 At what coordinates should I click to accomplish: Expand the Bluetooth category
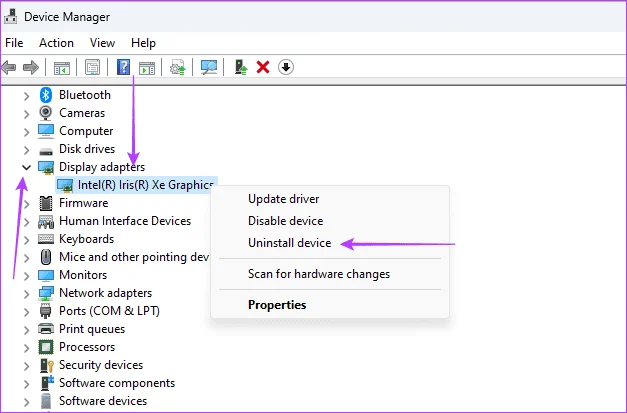[x=26, y=96]
